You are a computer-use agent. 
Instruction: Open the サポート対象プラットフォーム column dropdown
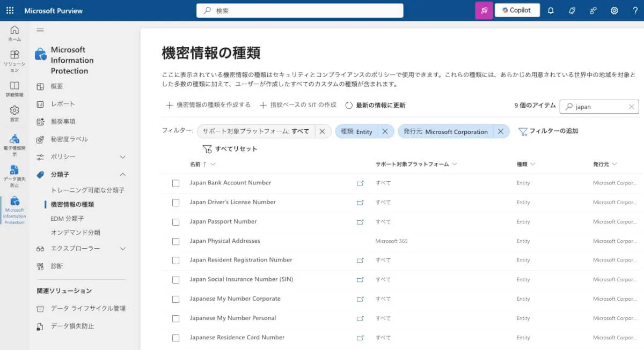coord(454,164)
